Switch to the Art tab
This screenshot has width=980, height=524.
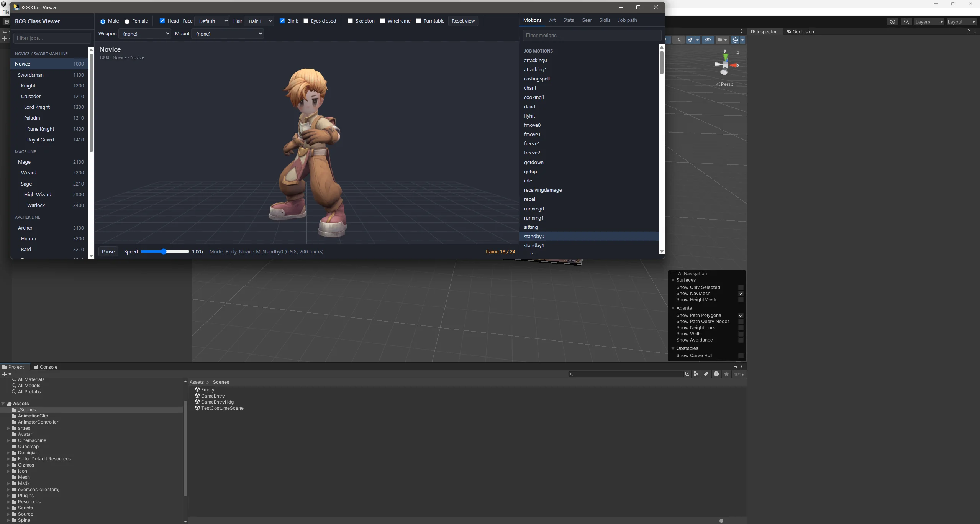[552, 20]
